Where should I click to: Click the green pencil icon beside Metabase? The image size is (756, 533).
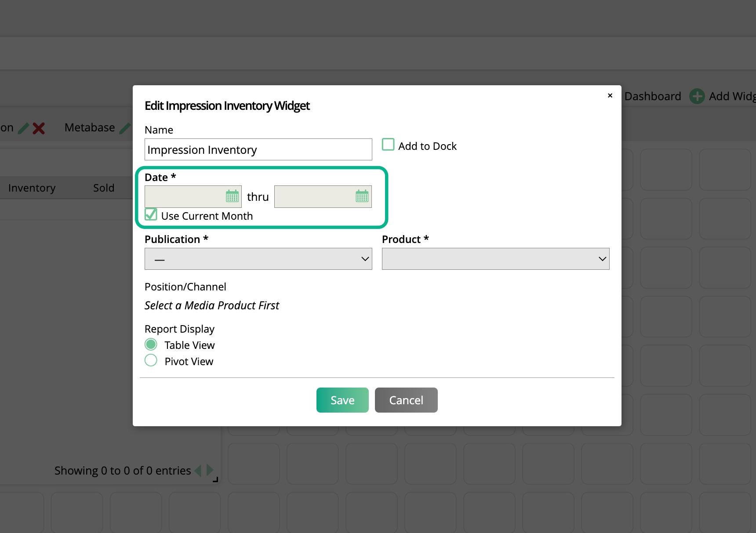tap(125, 128)
